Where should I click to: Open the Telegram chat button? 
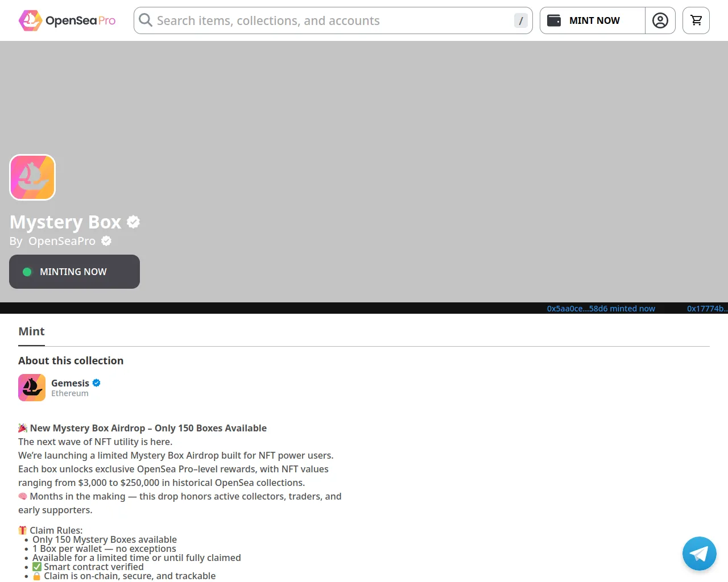pos(700,554)
